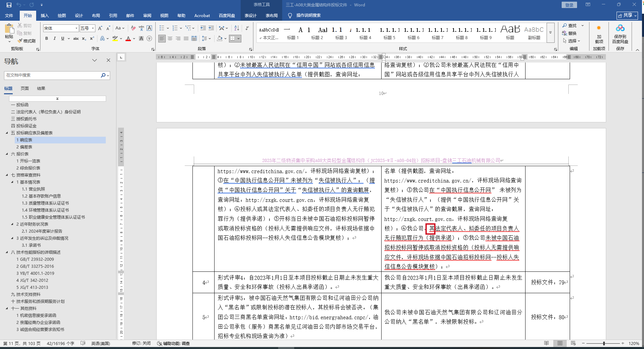Click the clear formatting eraser icon

pyautogui.click(x=133, y=28)
